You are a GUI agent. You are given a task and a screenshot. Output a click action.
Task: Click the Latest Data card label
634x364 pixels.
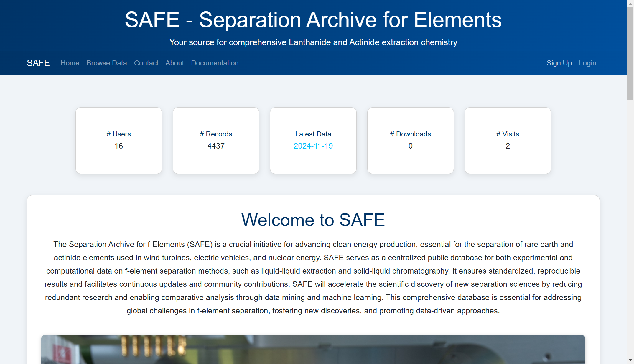(x=313, y=134)
